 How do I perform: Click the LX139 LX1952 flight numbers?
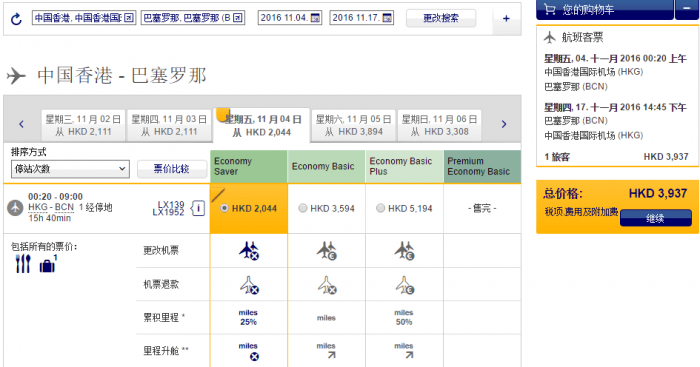click(168, 208)
